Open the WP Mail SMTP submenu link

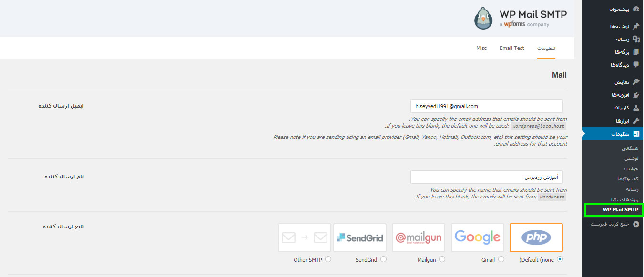coord(620,209)
